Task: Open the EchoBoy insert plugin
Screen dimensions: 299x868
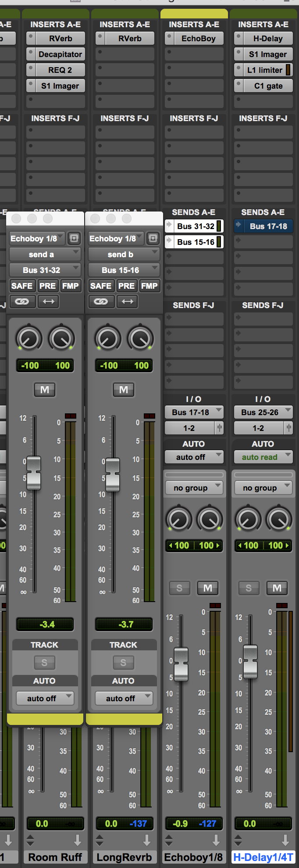Action: click(x=198, y=39)
